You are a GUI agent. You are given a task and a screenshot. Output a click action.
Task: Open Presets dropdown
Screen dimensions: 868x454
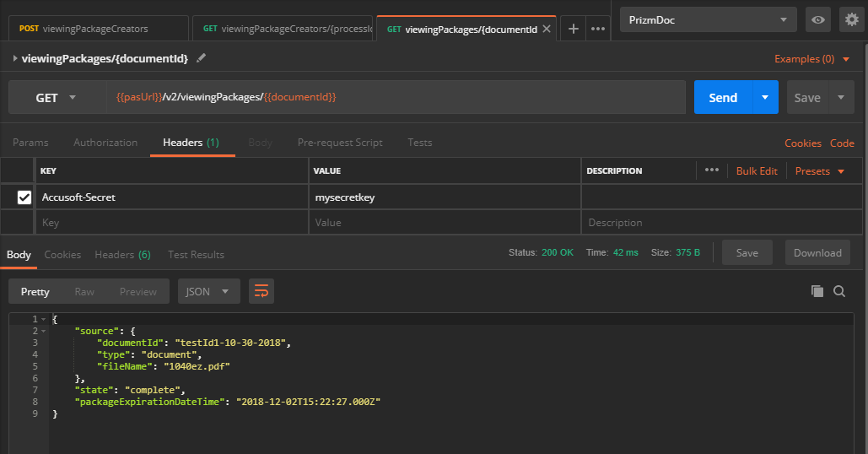pos(820,171)
